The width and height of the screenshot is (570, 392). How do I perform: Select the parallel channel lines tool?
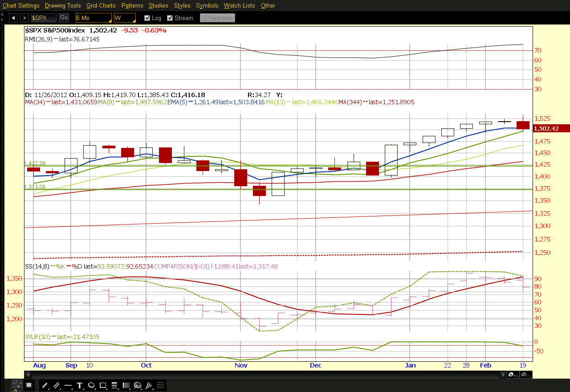point(57,385)
